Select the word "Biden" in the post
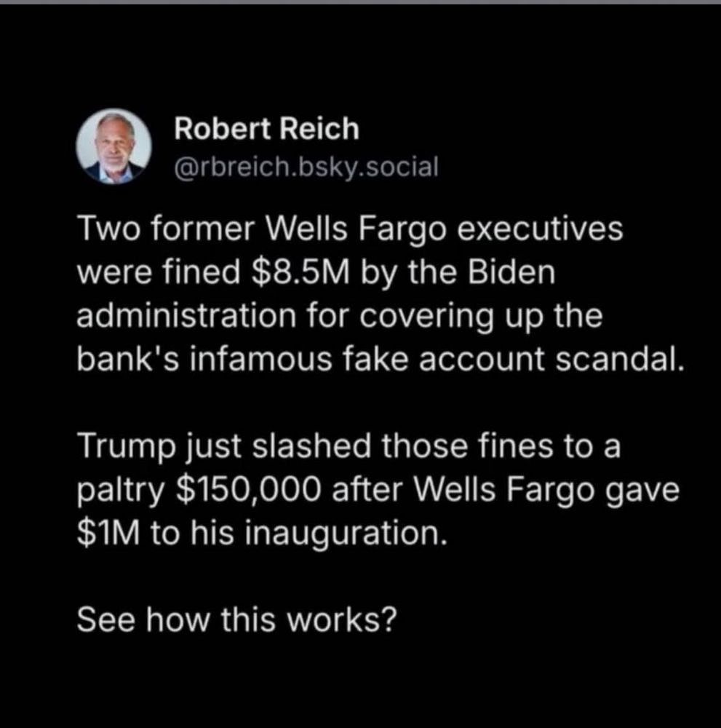The image size is (721, 728). pyautogui.click(x=511, y=272)
